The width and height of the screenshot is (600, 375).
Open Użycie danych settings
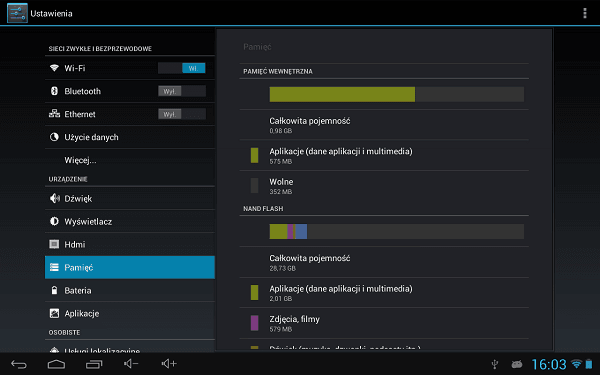130,137
